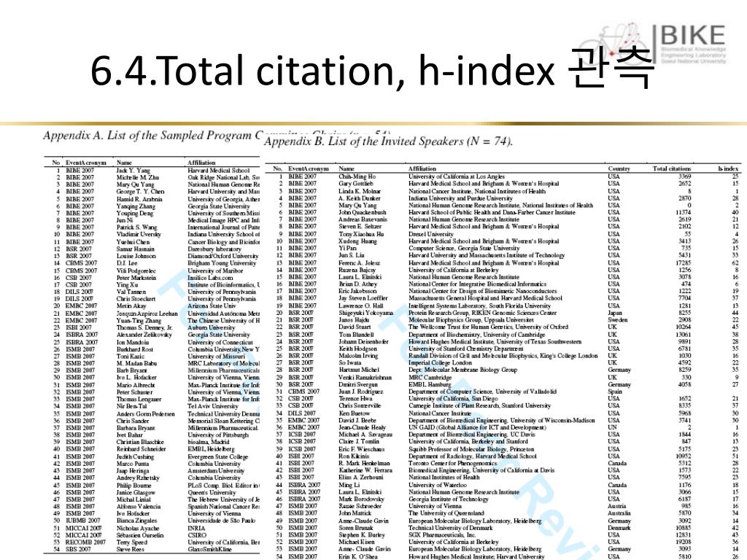The height and width of the screenshot is (560, 747).
Task: Click the name 'Ferenc A. Jolesz'
Action: 359,262
